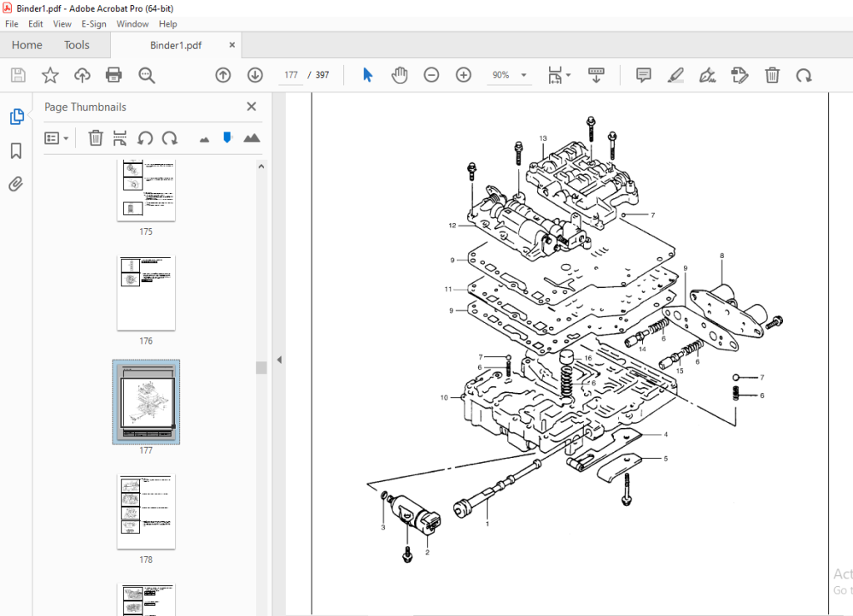This screenshot has width=853, height=616.
Task: Delete page using main toolbar trash
Action: 772,75
